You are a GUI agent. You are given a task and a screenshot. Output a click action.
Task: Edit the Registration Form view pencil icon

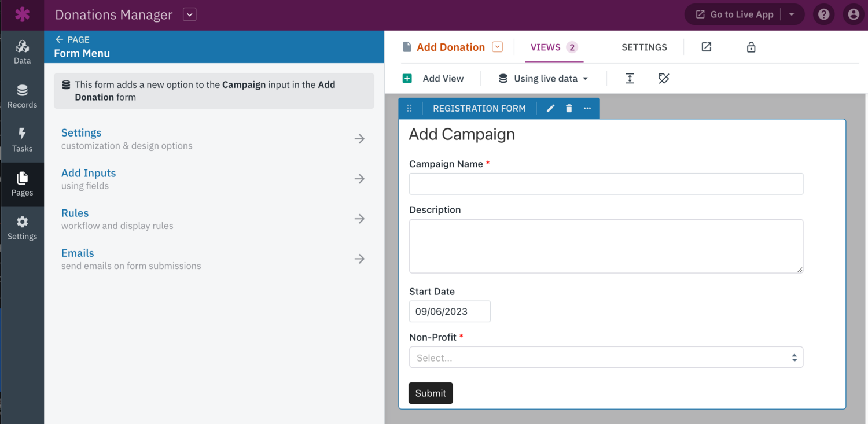click(551, 108)
